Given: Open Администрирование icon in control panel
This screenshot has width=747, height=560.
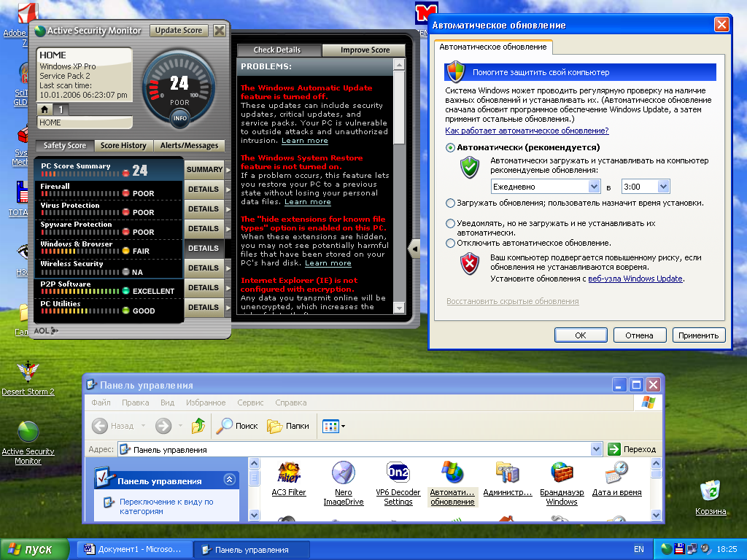Looking at the screenshot, I should [x=508, y=478].
